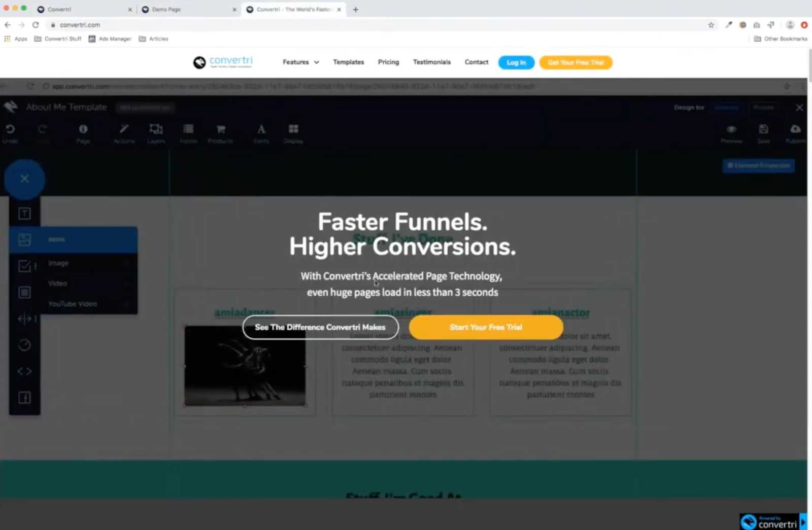The width and height of the screenshot is (812, 530).
Task: Close the active Convertri World's Fastest tab
Action: point(339,9)
